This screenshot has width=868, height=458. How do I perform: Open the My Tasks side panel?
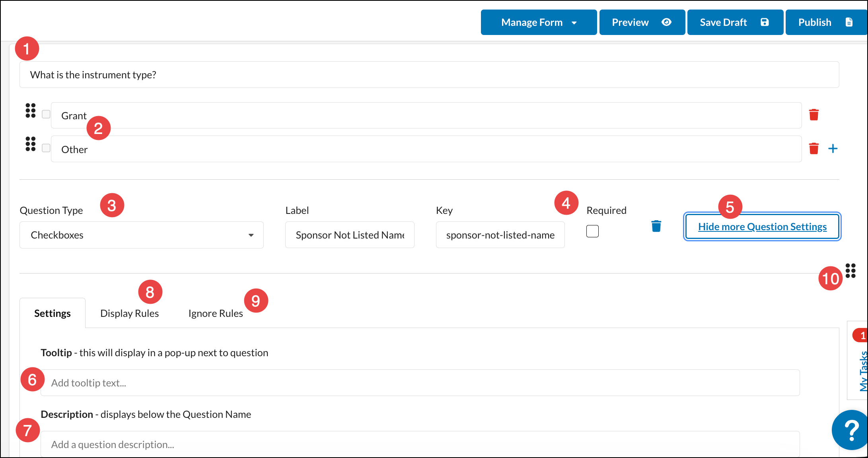pyautogui.click(x=862, y=371)
